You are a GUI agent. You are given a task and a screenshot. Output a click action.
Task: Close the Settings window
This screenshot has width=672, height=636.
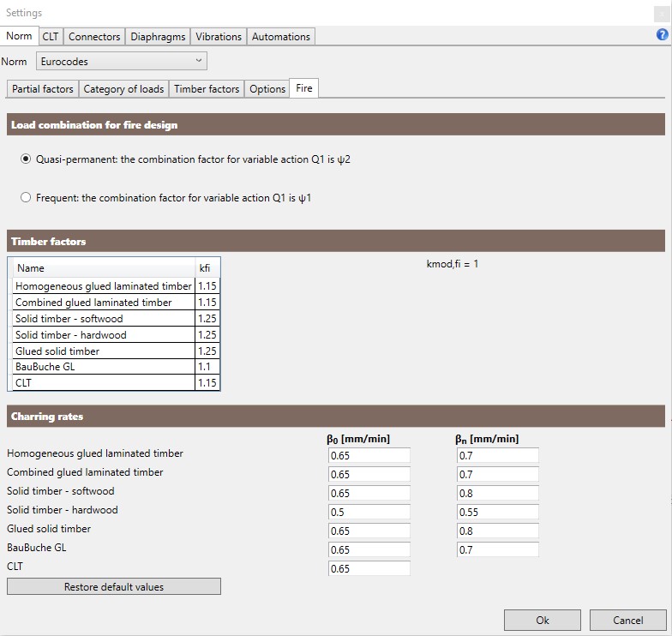click(x=662, y=14)
